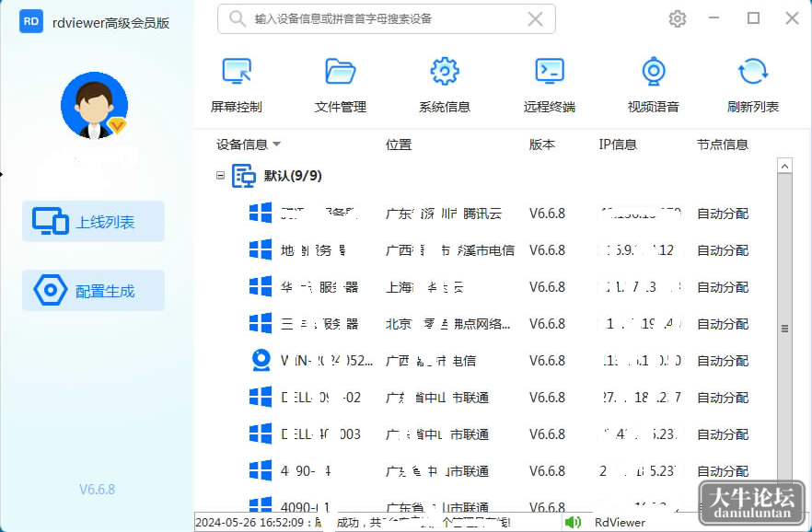Select webcam icon of WIN- device row
Image resolution: width=812 pixels, height=532 pixels.
point(261,360)
